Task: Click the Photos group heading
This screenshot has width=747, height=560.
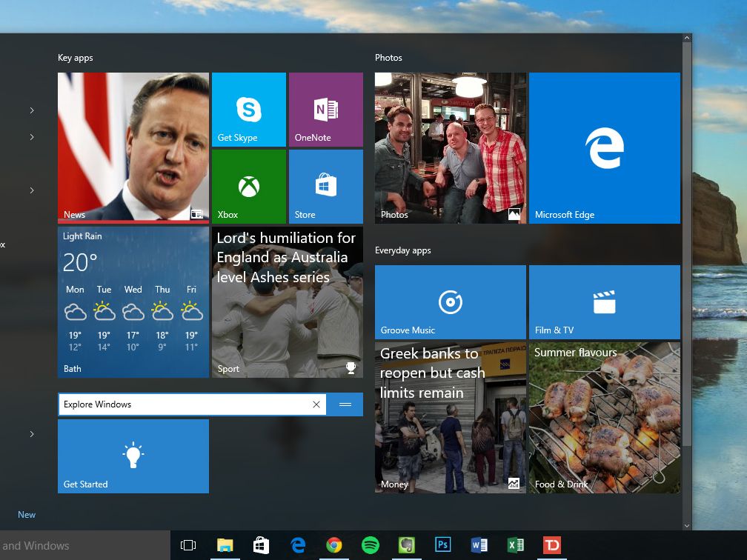Action: [388, 58]
